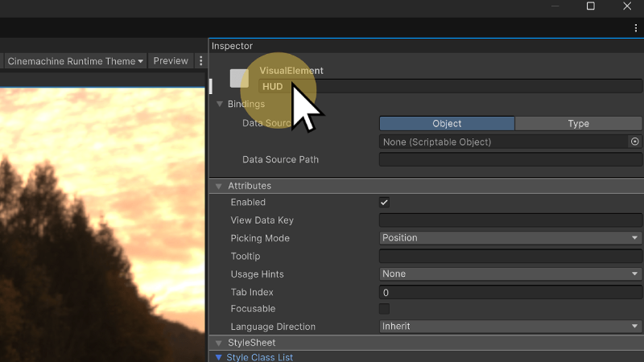Collapse the Bindings section

click(x=219, y=104)
